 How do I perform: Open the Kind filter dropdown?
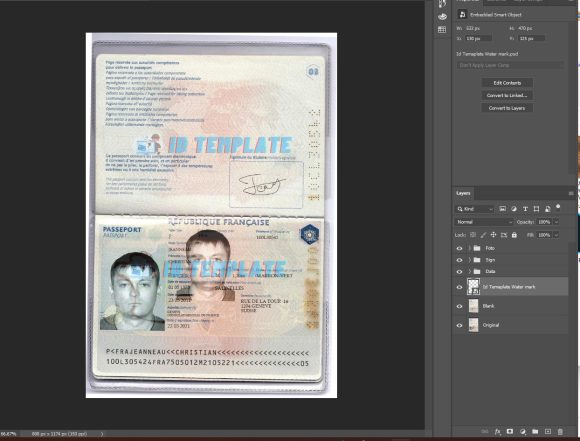click(x=475, y=209)
